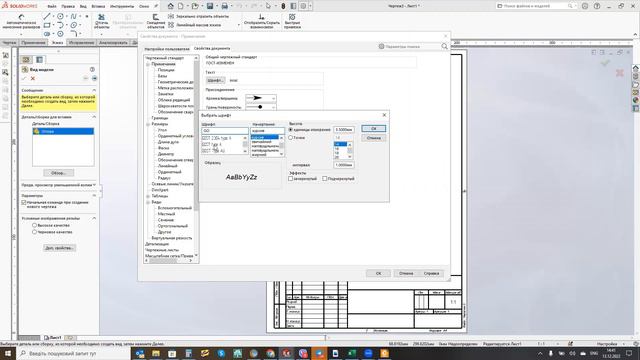This screenshot has height=360, width=640.
Task: Expand the Tables tree node
Action: coord(148,196)
